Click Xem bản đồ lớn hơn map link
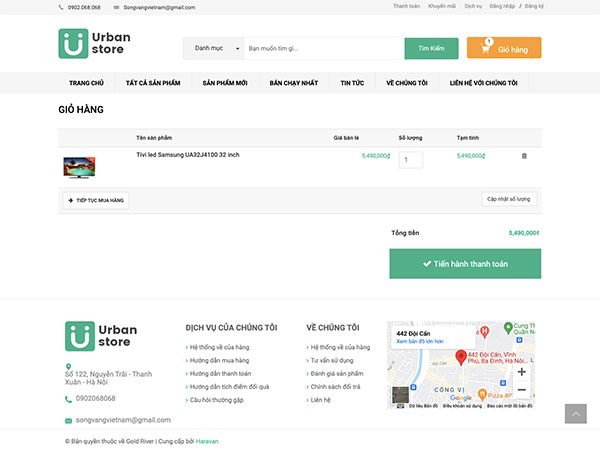This screenshot has height=450, width=600. tap(420, 341)
